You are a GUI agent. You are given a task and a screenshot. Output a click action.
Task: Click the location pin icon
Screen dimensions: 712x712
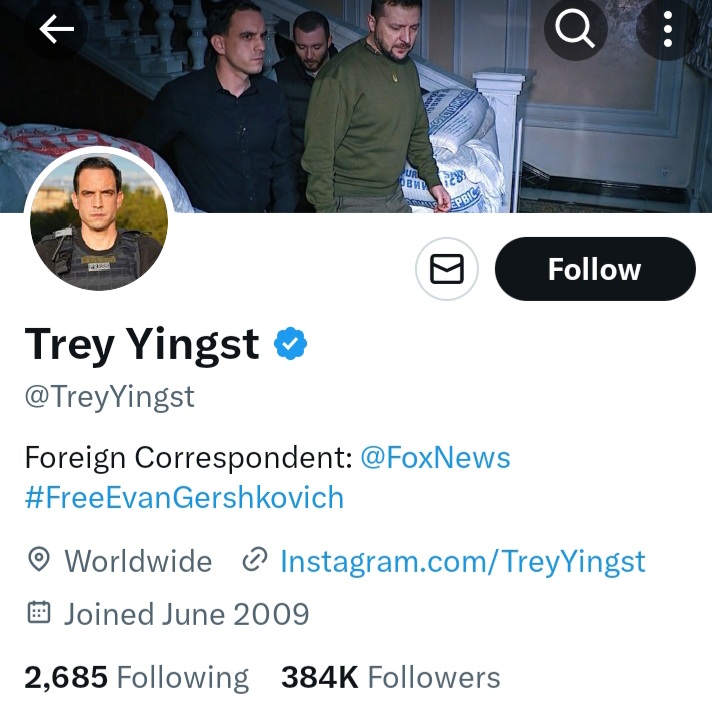coord(39,559)
